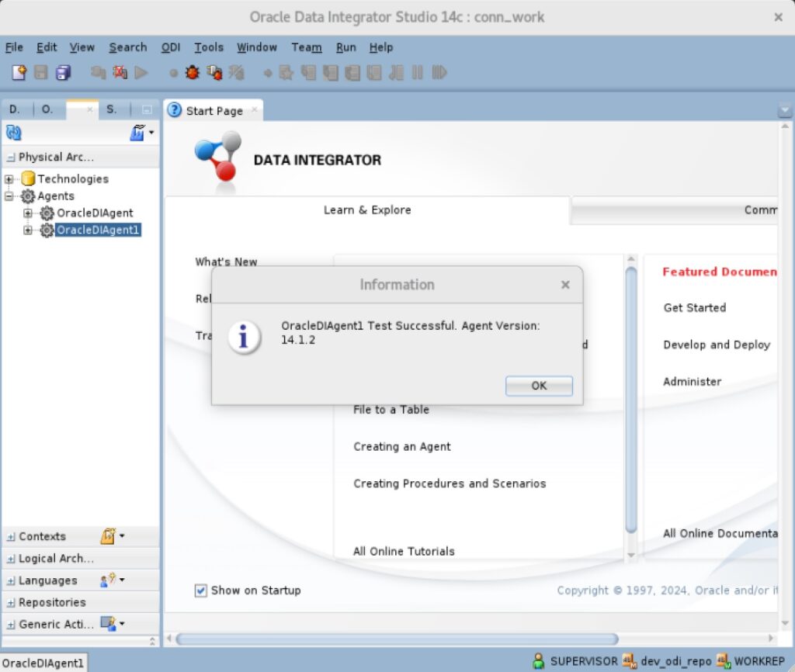Image resolution: width=795 pixels, height=672 pixels.
Task: Open the Tools menu
Action: click(208, 47)
